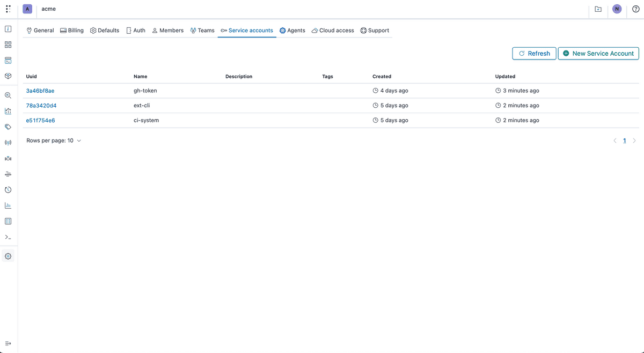Screen dimensions: 644x353
Task: Switch to the General tab
Action: click(40, 31)
